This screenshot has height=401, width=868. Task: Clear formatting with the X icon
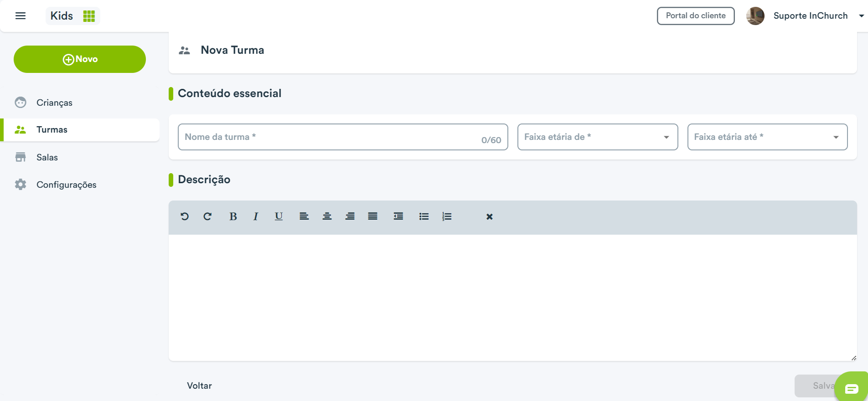[x=489, y=216]
